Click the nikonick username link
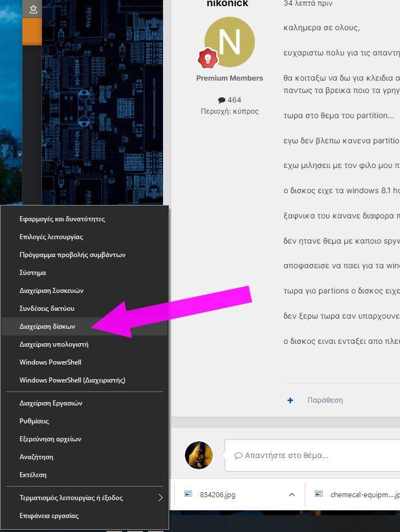400x532 pixels. pos(227,4)
